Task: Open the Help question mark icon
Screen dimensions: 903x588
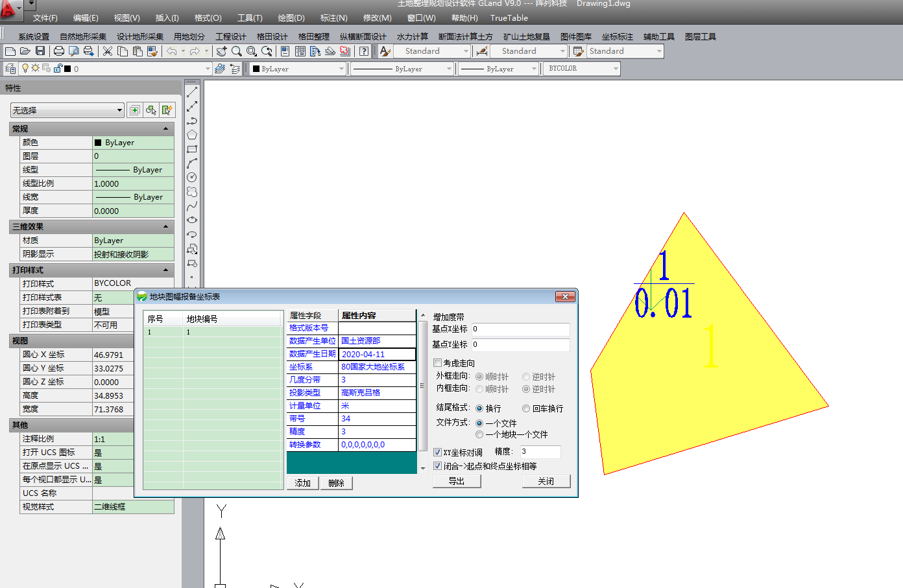Action: (x=364, y=51)
